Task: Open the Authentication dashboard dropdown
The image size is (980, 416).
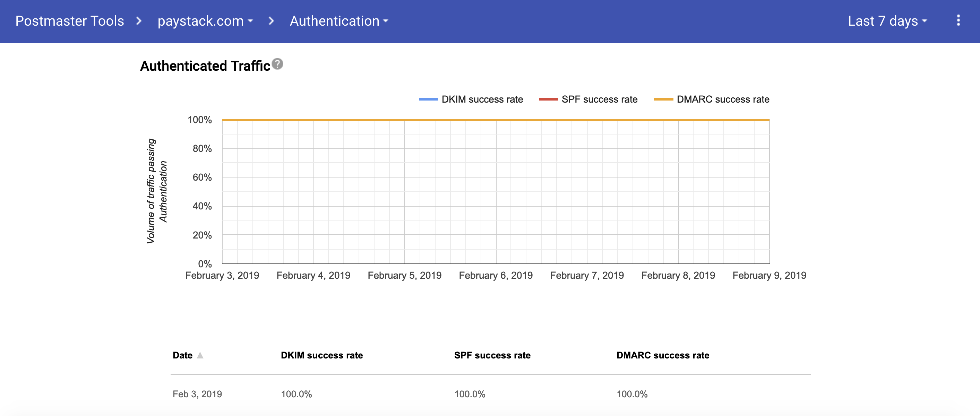Action: tap(339, 21)
